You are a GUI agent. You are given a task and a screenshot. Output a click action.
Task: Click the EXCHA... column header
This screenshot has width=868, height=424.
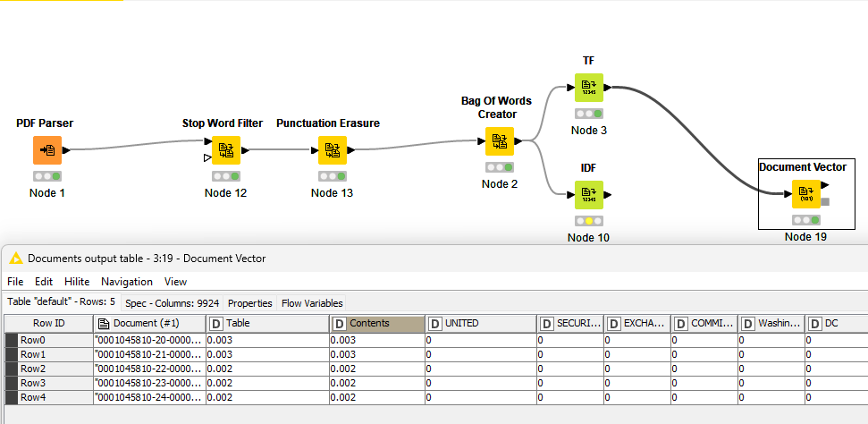(637, 323)
